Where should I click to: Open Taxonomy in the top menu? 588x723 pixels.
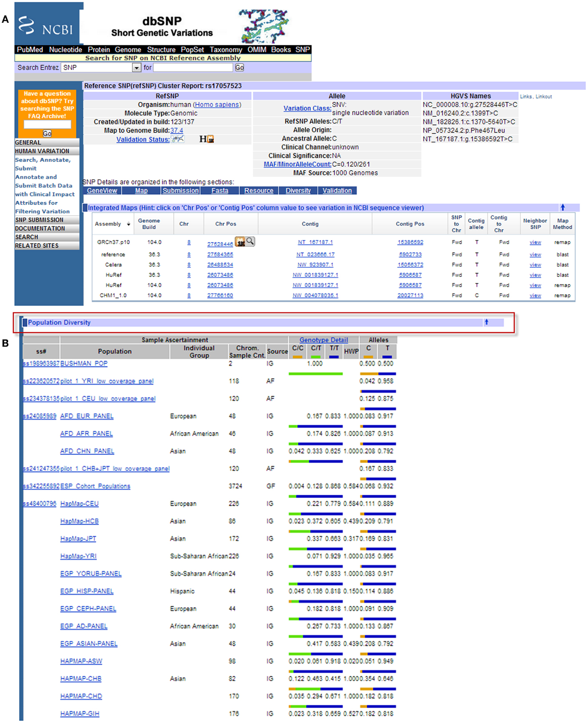[x=226, y=49]
